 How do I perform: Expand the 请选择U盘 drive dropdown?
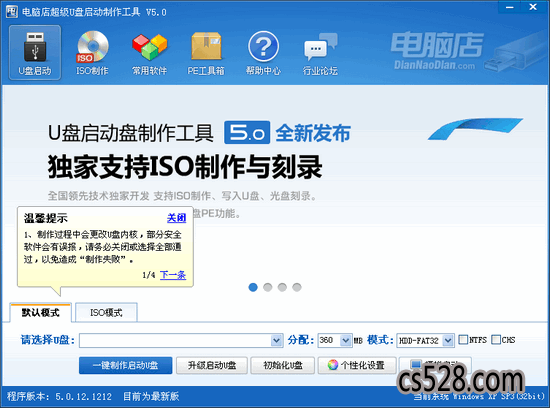(x=276, y=340)
